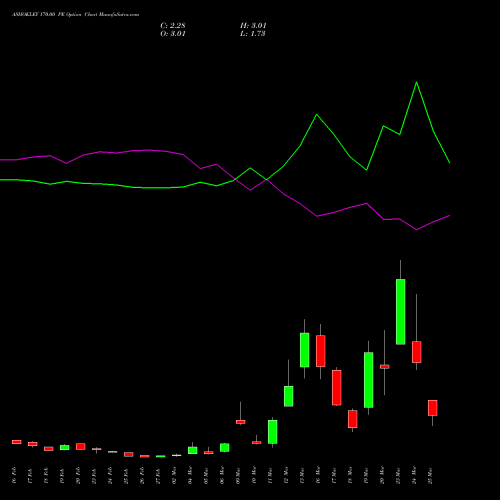Select the green candle for 11 Mar
Viewport: 500px width, 500px height.
(273, 432)
